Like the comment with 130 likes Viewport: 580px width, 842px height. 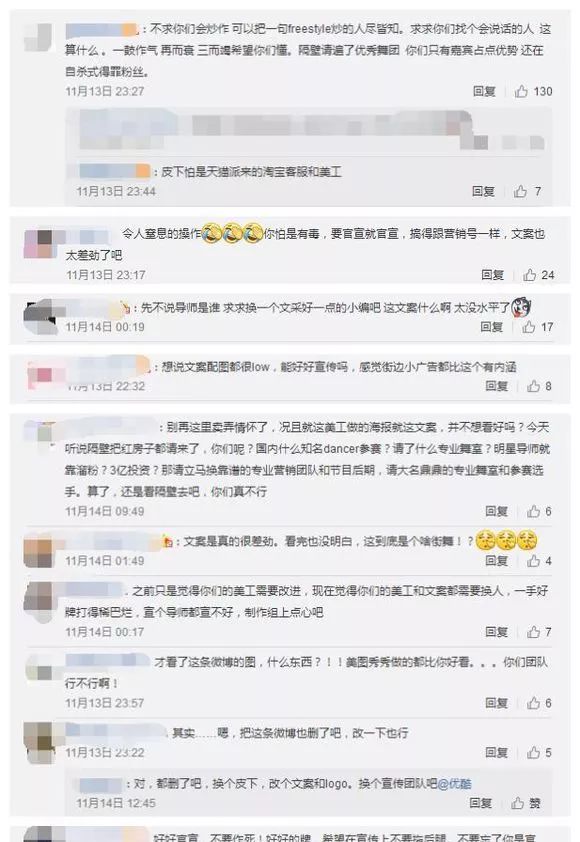click(521, 92)
